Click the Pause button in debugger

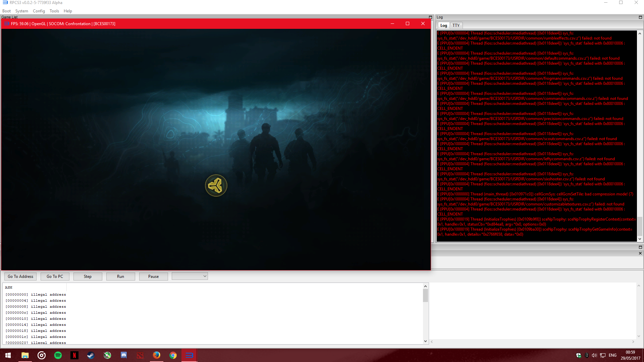pyautogui.click(x=153, y=277)
